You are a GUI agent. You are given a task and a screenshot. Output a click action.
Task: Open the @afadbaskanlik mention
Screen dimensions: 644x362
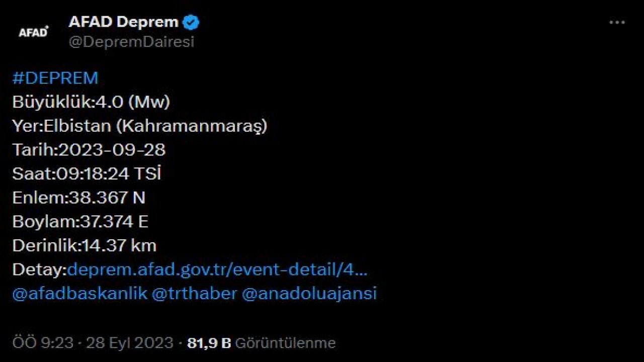pyautogui.click(x=79, y=294)
